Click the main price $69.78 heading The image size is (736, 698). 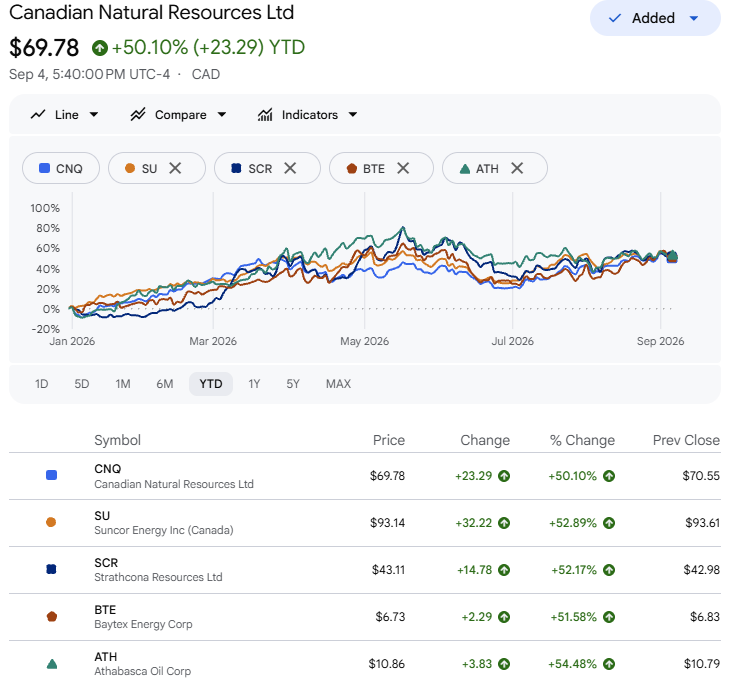tap(44, 48)
